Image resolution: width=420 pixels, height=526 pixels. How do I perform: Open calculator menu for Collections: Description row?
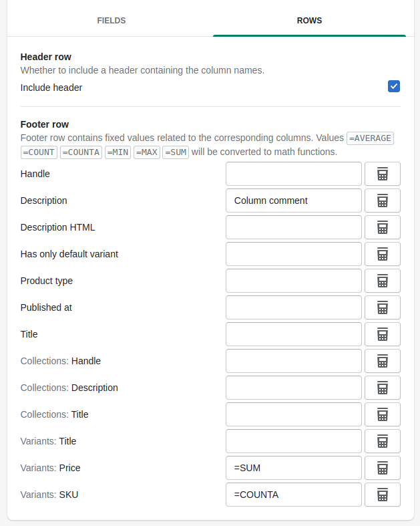pyautogui.click(x=383, y=388)
